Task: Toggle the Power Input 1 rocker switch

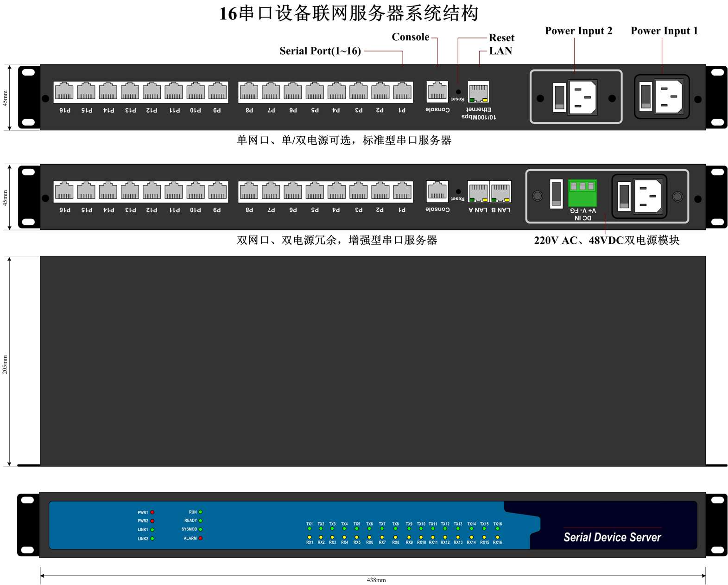Action: coord(646,96)
